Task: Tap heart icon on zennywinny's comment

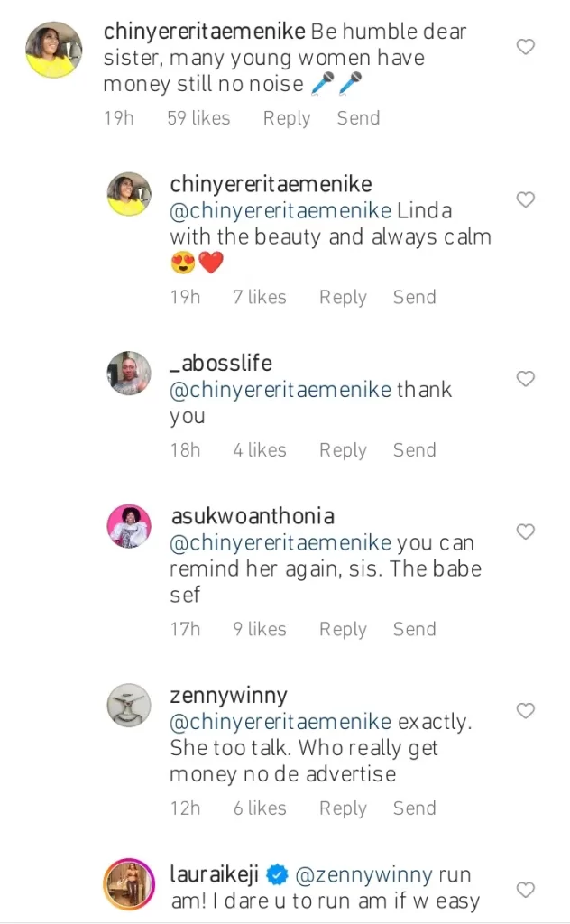Action: point(525,712)
